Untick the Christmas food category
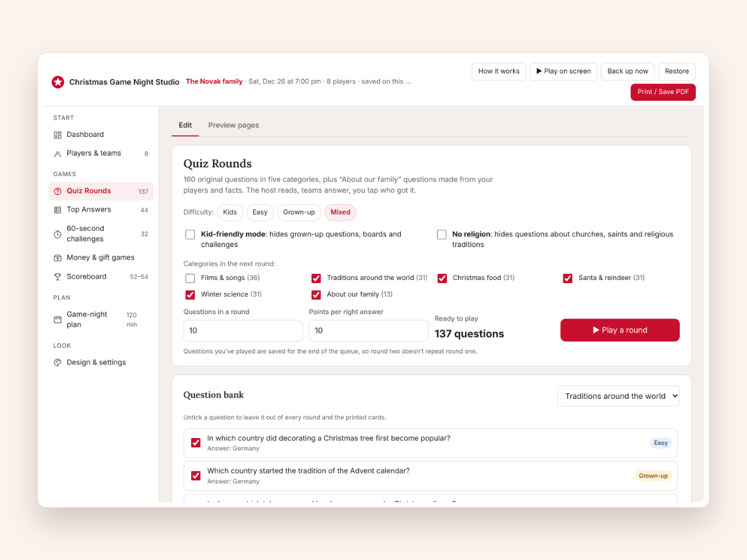Screen dimensions: 747x560 442,278
